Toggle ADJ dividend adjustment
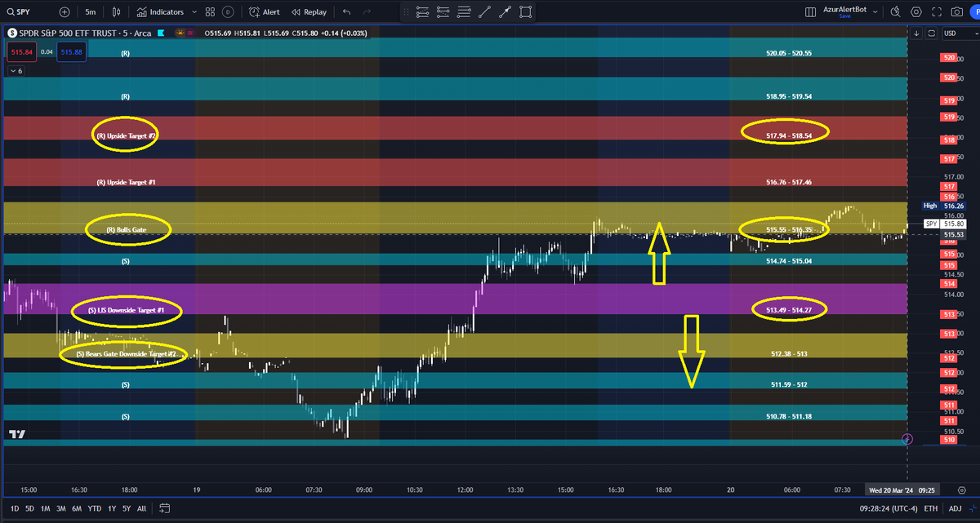Image resolution: width=980 pixels, height=523 pixels. [955, 508]
